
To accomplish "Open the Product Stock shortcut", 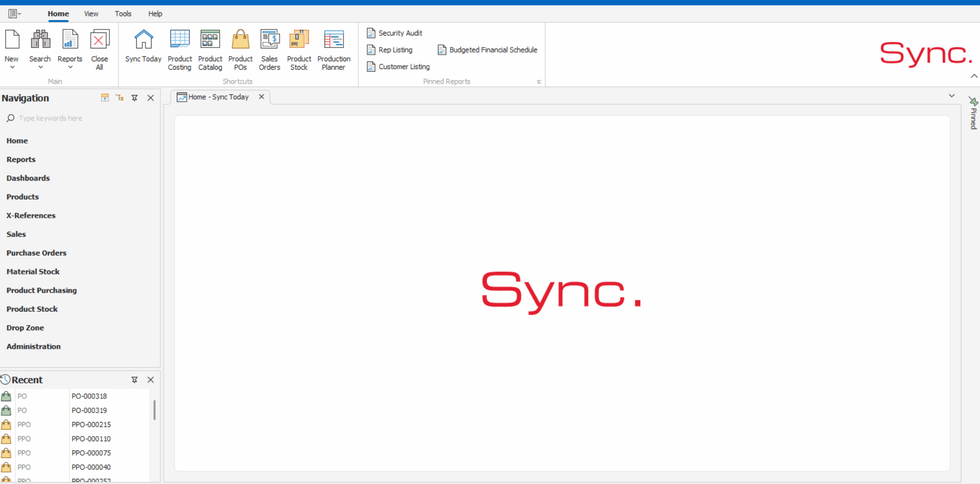I will (x=299, y=50).
